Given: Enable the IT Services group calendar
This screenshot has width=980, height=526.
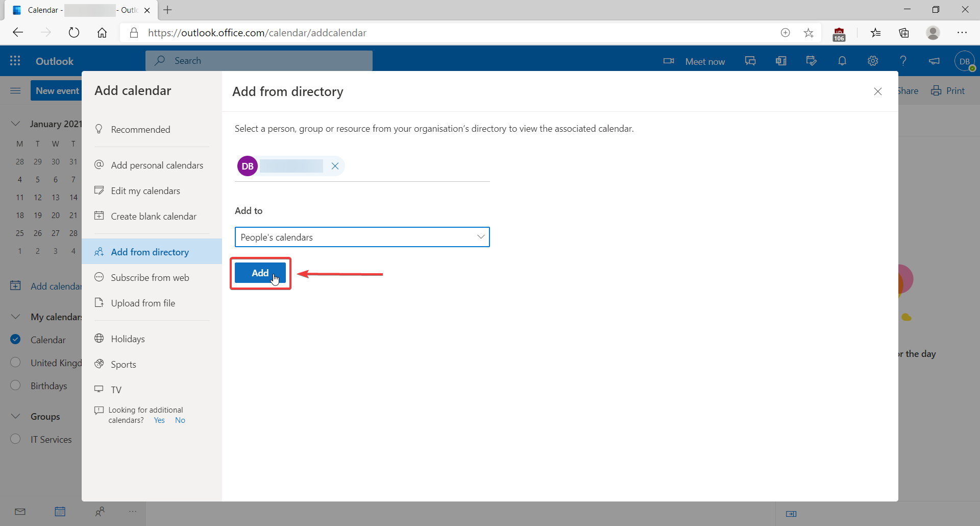Looking at the screenshot, I should click(x=15, y=439).
